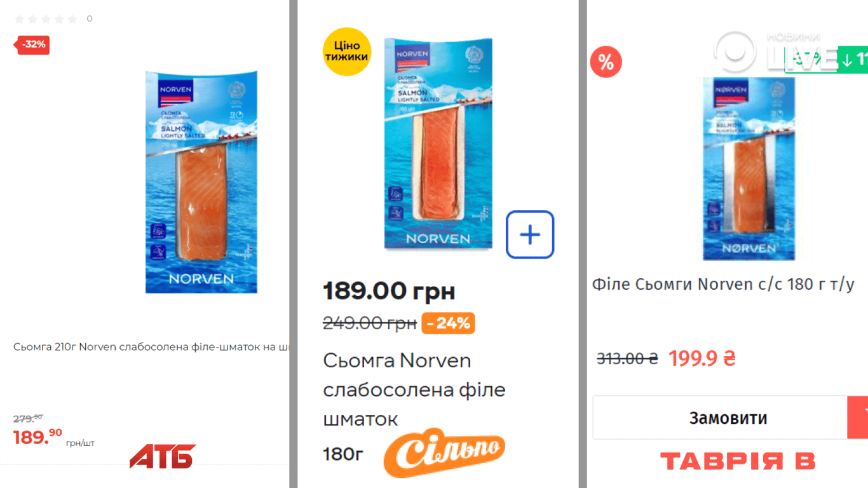Click the АТБ store logo
868x488 pixels.
pos(162,456)
